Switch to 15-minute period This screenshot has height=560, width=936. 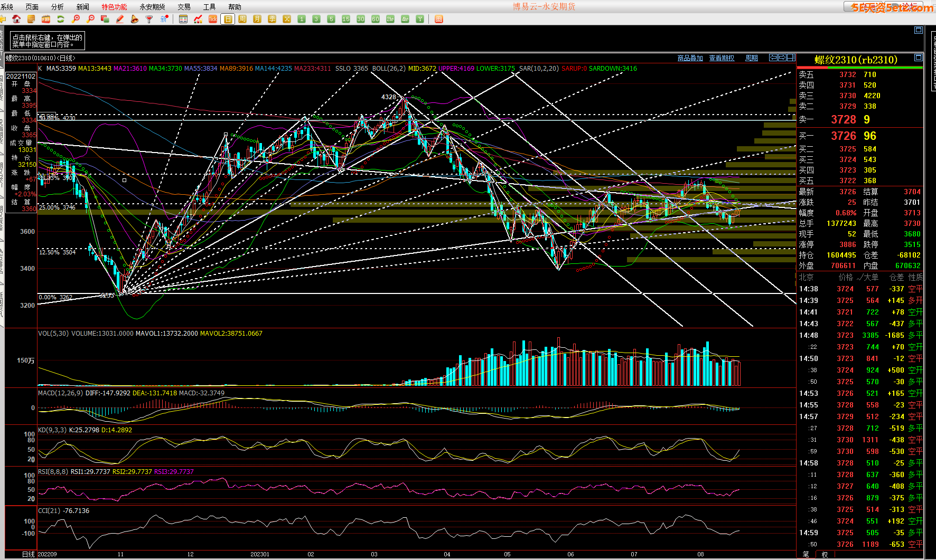tap(346, 19)
